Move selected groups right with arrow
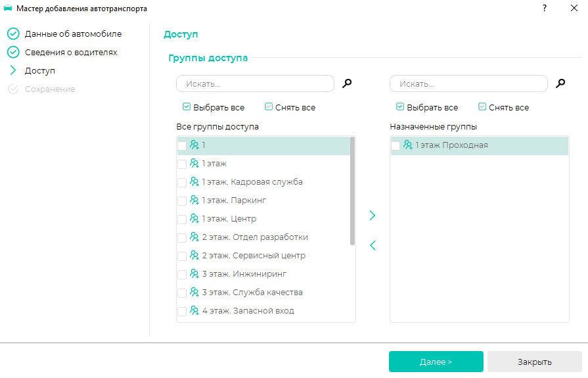Screen dimensions: 588x378 (x=373, y=216)
